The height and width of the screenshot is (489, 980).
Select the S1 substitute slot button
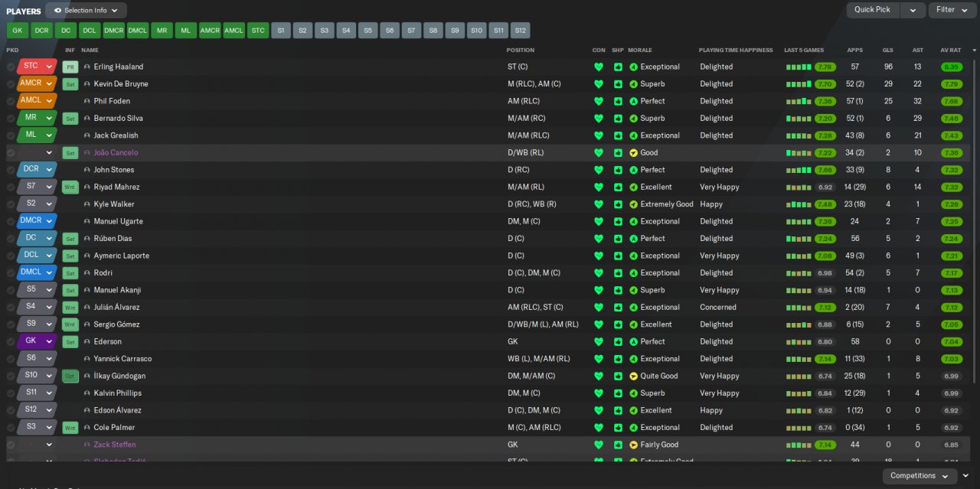pos(281,31)
